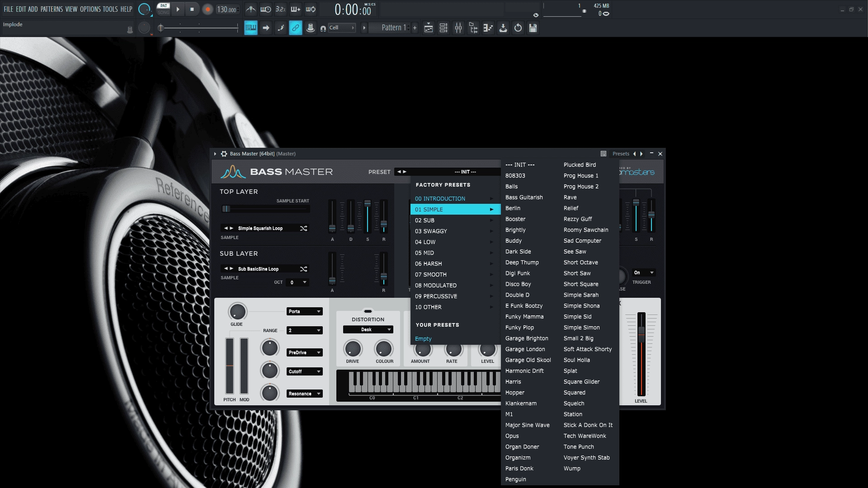Click the tempo field showing 130
The image size is (868, 488).
tap(227, 9)
